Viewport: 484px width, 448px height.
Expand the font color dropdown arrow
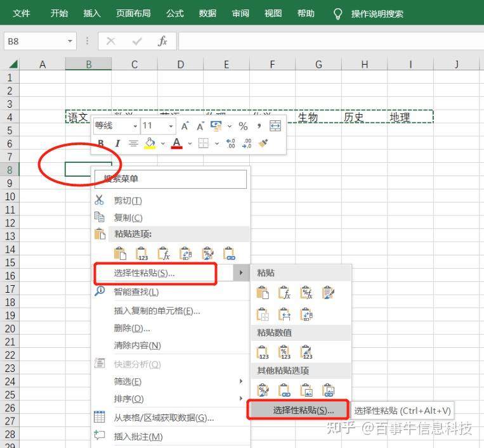190,143
